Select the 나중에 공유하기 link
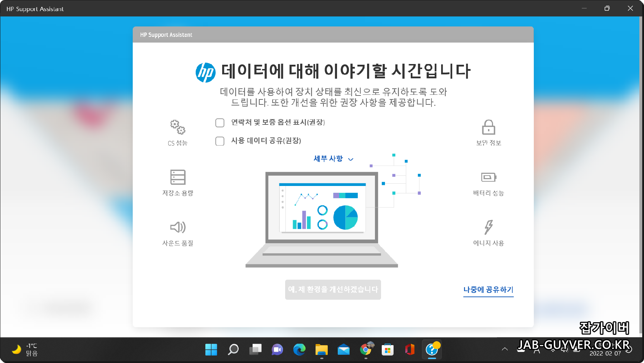The width and height of the screenshot is (644, 363). pos(488,290)
